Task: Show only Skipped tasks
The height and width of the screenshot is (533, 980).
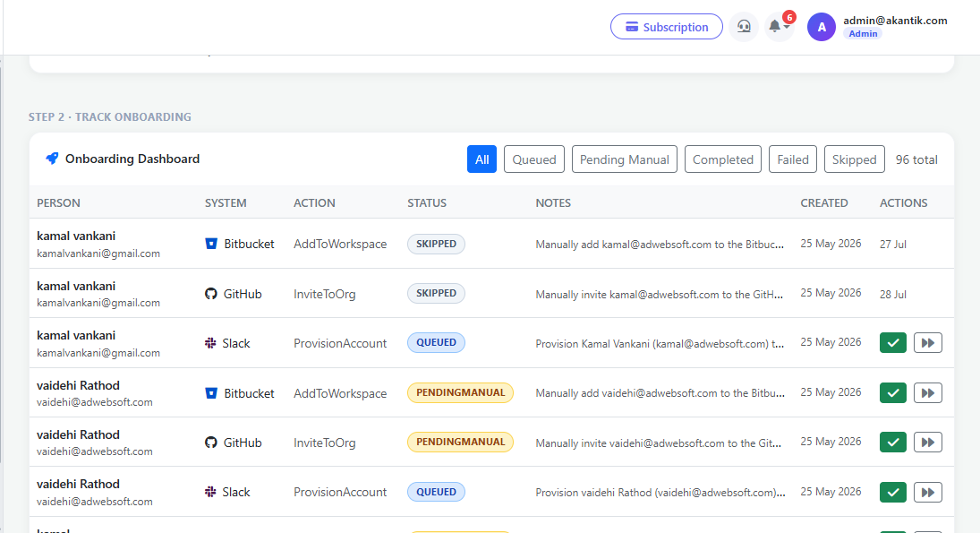Action: (x=854, y=159)
